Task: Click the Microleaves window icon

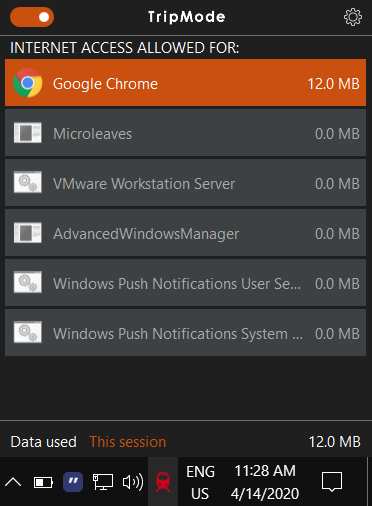Action: coord(28,133)
